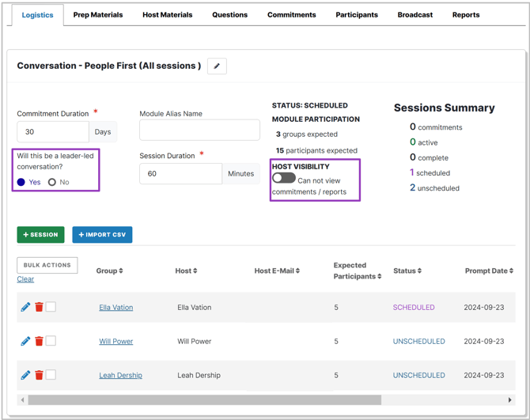Toggle the Host Visibility switch
530x420 pixels.
(x=283, y=179)
